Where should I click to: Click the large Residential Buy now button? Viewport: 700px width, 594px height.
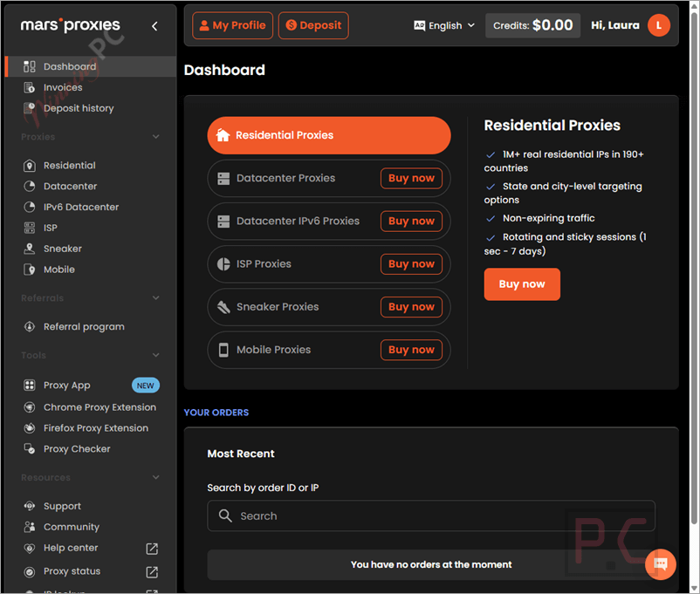522,284
